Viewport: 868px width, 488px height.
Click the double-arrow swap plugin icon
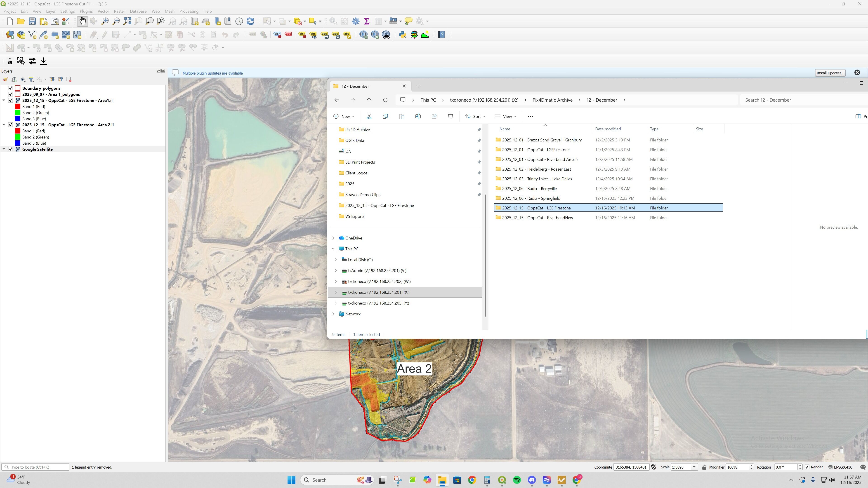[x=32, y=61]
